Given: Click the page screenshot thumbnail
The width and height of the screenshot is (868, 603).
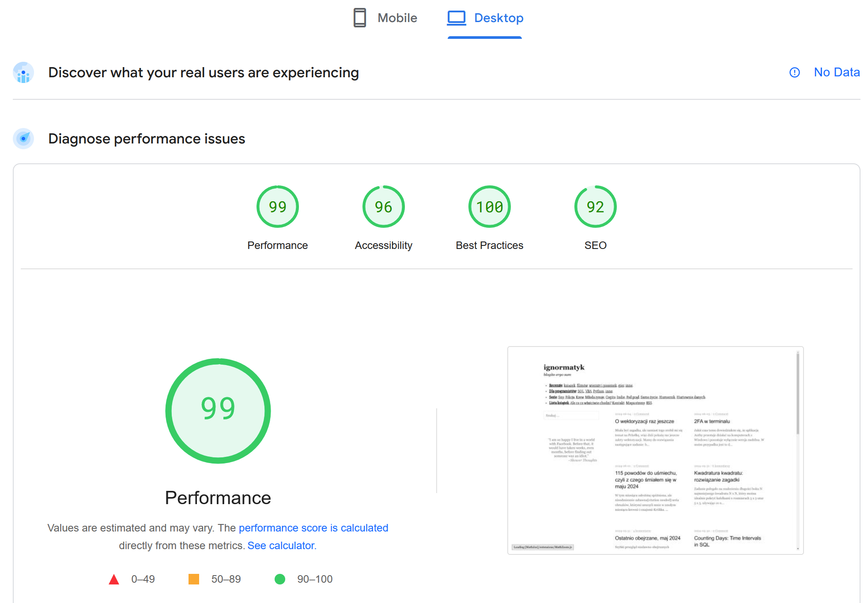Looking at the screenshot, I should (x=655, y=450).
